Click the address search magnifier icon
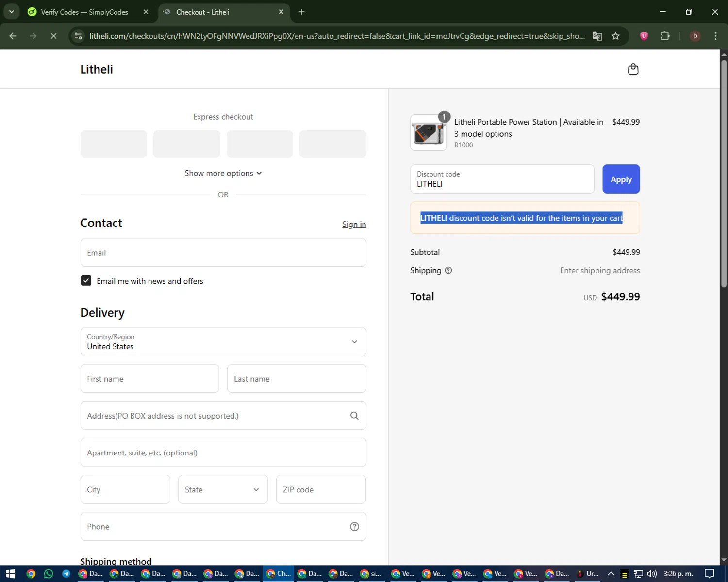 tap(354, 416)
